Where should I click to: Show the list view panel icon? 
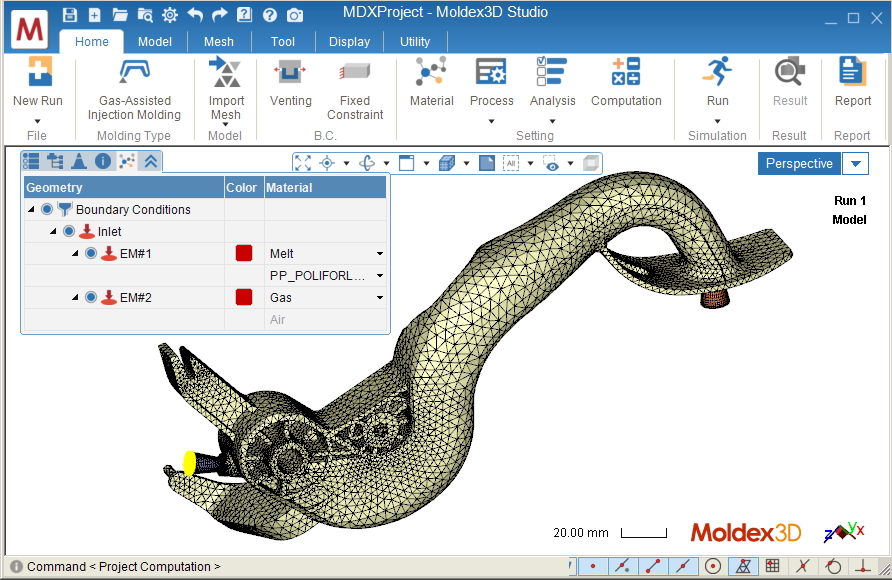coord(31,161)
